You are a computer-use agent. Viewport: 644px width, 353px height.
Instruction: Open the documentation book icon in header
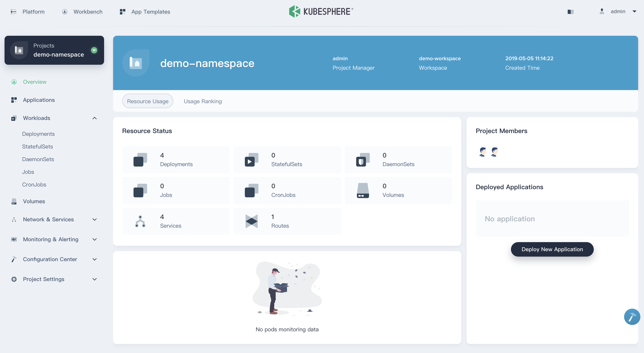(x=570, y=12)
